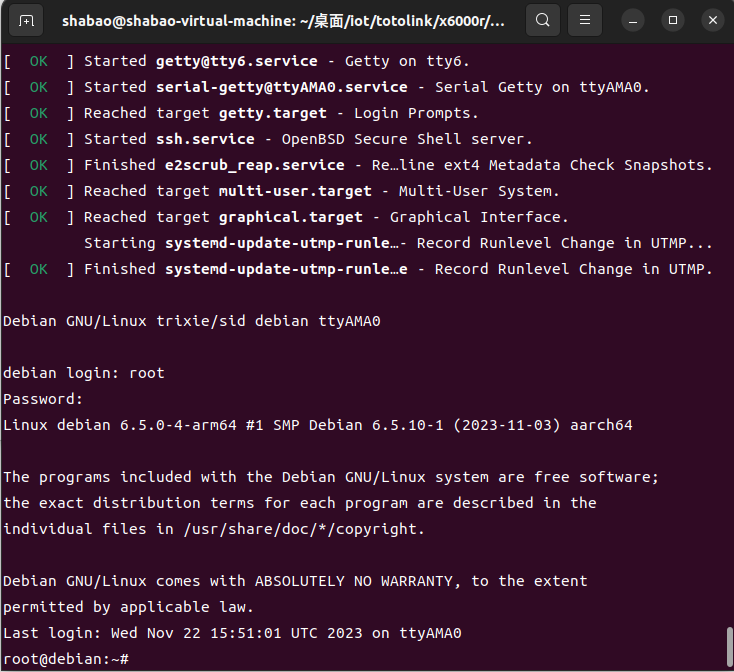Open the terminal search tool
The width and height of the screenshot is (734, 672).
(x=543, y=20)
